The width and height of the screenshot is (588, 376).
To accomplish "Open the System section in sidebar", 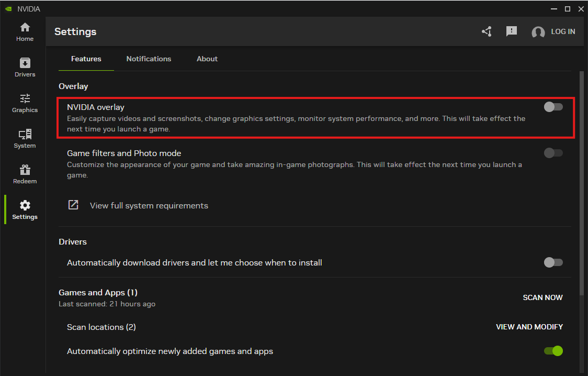I will [25, 139].
